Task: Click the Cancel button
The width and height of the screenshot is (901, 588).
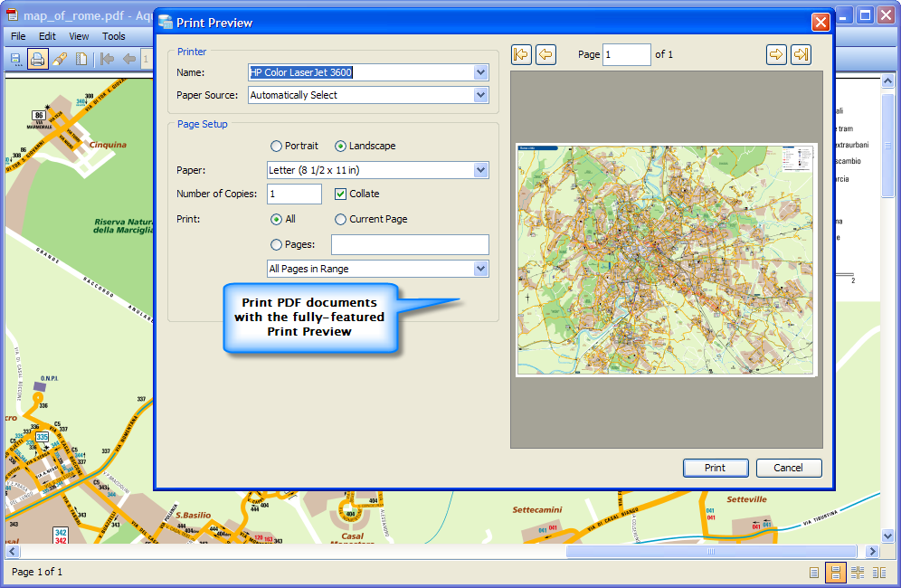Action: click(x=788, y=468)
